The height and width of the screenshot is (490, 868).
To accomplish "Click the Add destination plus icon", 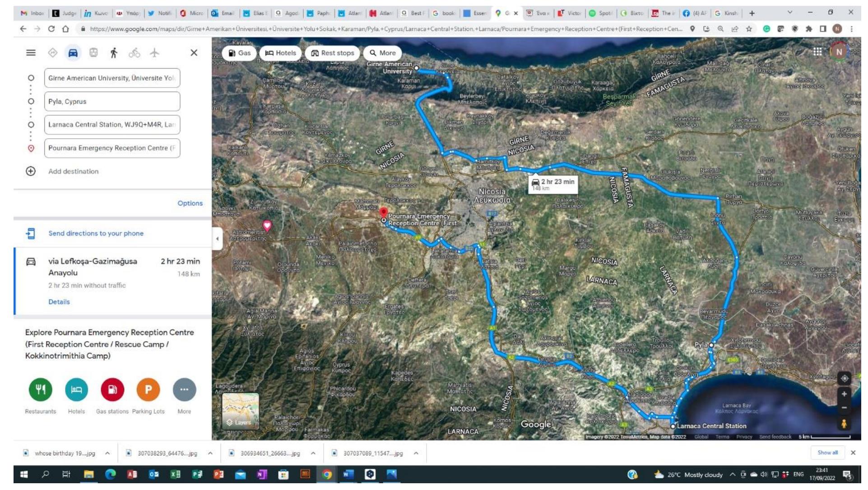I will pos(31,171).
